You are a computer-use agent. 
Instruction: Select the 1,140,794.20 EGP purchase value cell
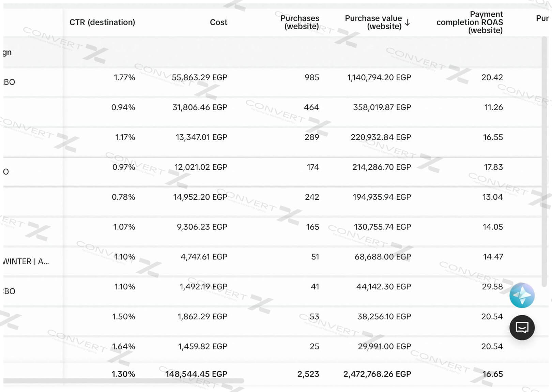tap(379, 77)
